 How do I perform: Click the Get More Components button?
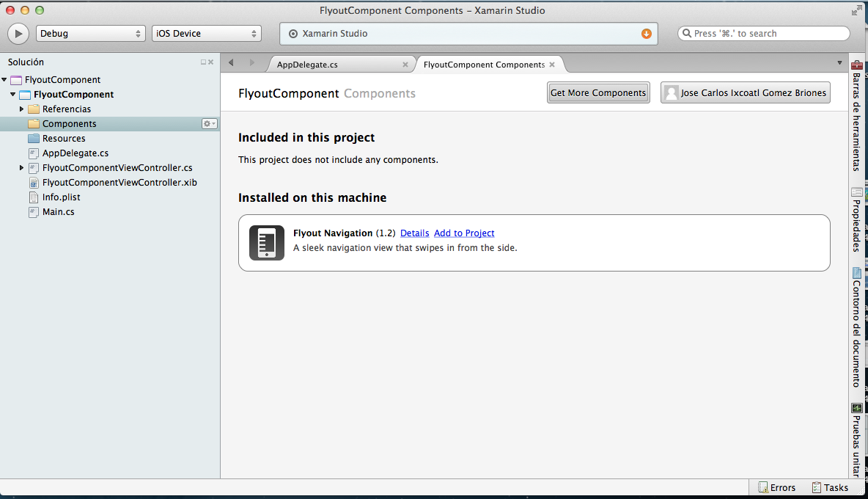pos(598,92)
